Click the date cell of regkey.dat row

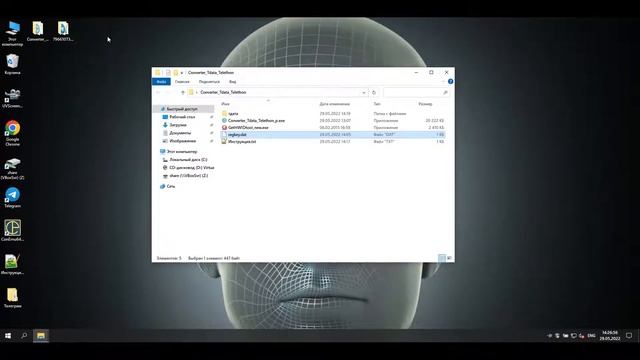tap(335, 134)
